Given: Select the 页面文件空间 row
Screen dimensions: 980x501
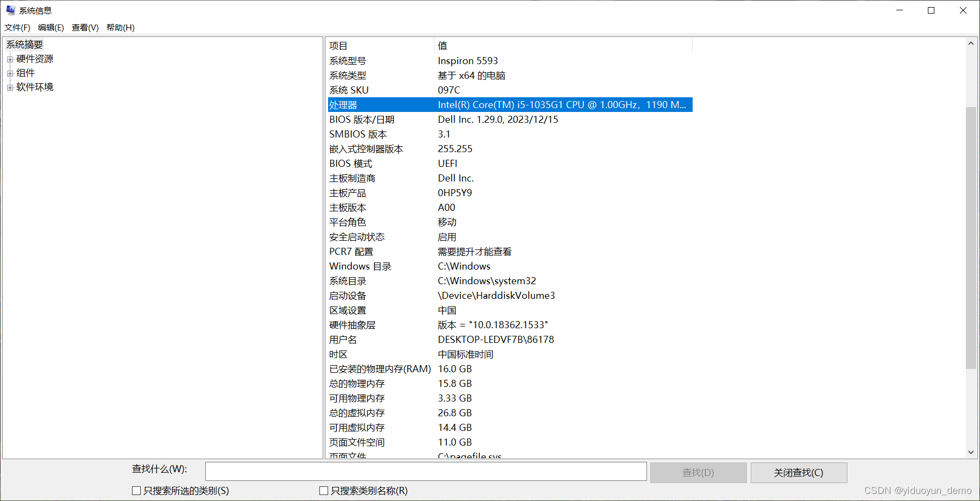Looking at the screenshot, I should coord(510,442).
